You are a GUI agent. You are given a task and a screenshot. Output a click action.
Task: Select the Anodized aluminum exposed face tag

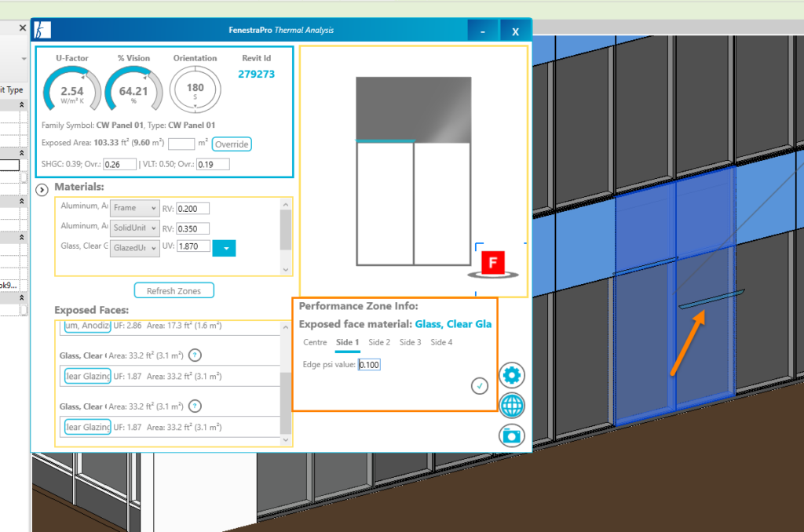[87, 326]
